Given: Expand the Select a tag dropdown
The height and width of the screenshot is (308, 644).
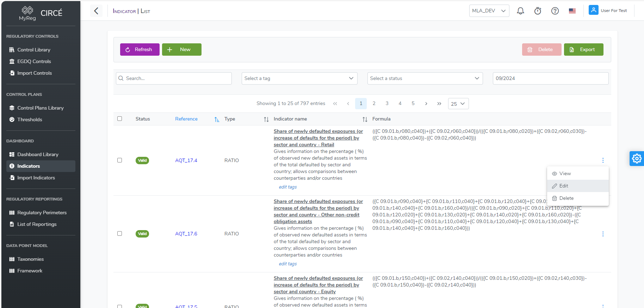Looking at the screenshot, I should coord(299,78).
